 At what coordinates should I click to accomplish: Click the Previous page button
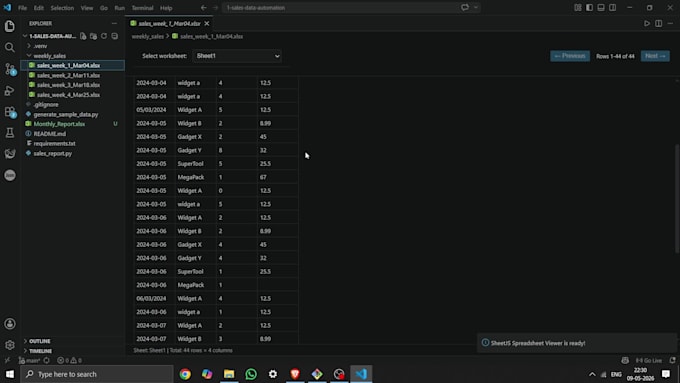coord(570,56)
